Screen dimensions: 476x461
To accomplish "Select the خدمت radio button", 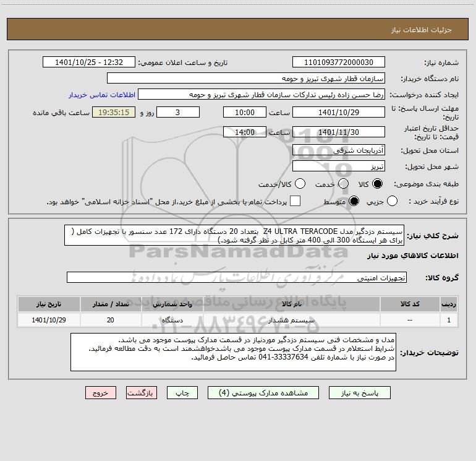I will pyautogui.click(x=343, y=184).
